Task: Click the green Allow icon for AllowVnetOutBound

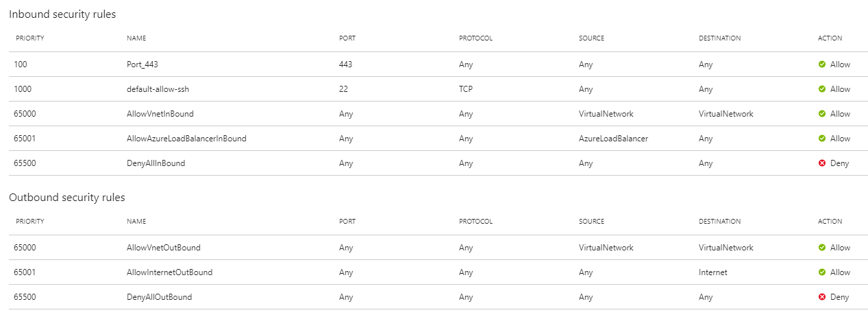Action: [822, 248]
